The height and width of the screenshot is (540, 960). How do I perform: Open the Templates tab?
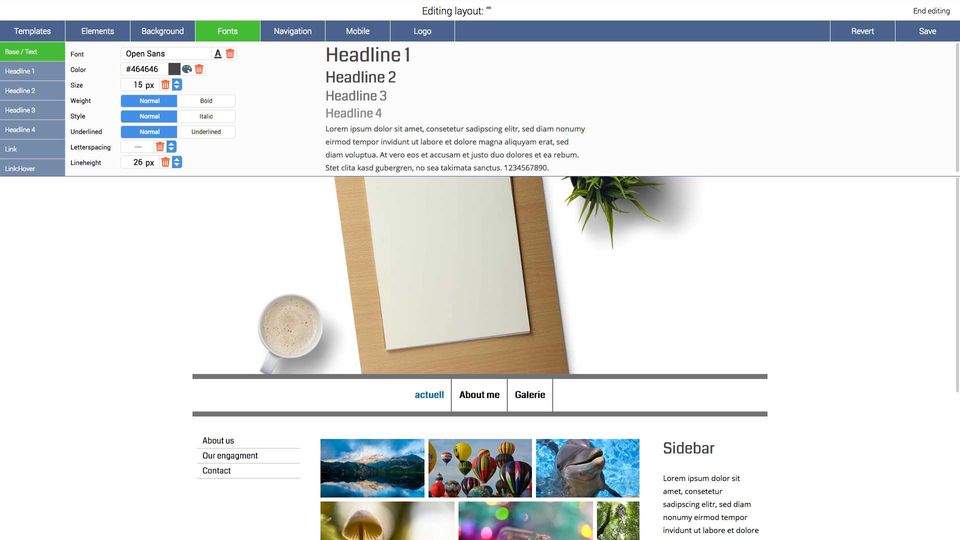click(x=32, y=31)
